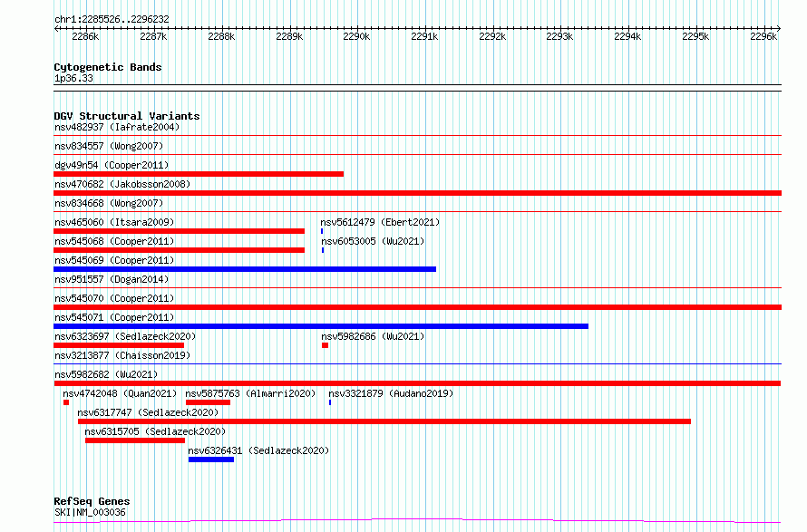Click the small blue marker under nsv5612479
This screenshot has height=532, width=807.
pyautogui.click(x=322, y=231)
